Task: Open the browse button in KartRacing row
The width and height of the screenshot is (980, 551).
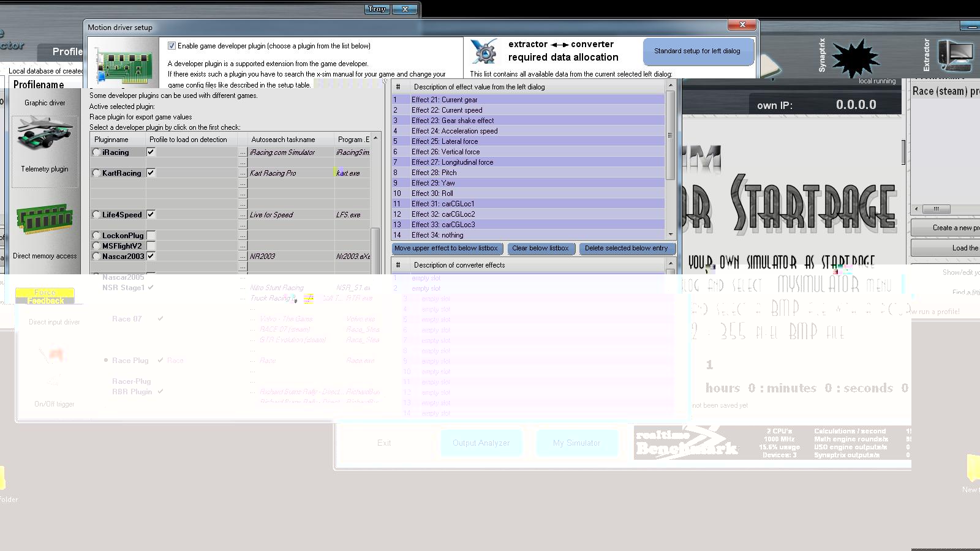Action: 243,173
